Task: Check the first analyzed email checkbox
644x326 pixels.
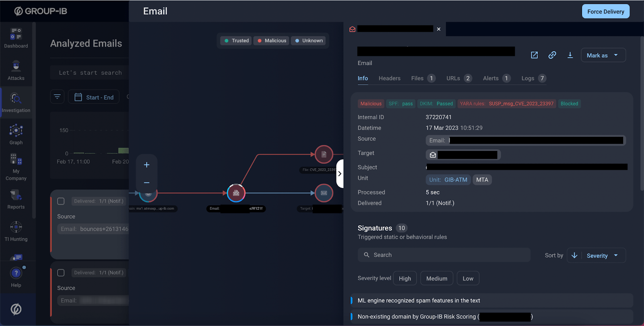Action: point(61,201)
